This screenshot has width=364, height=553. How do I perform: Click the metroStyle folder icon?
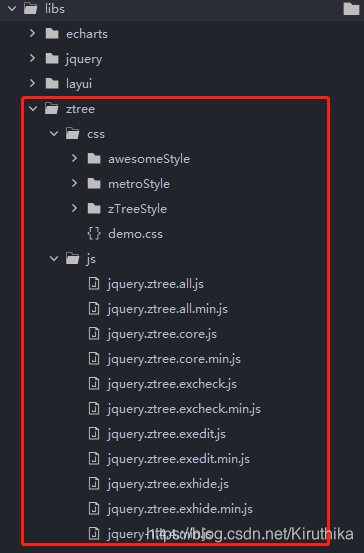coord(94,184)
